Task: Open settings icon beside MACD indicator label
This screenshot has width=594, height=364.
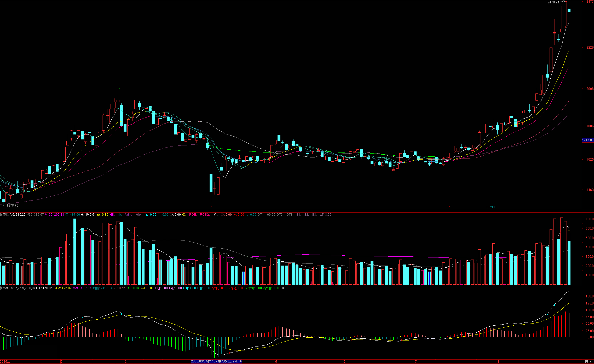Action: click(1, 288)
